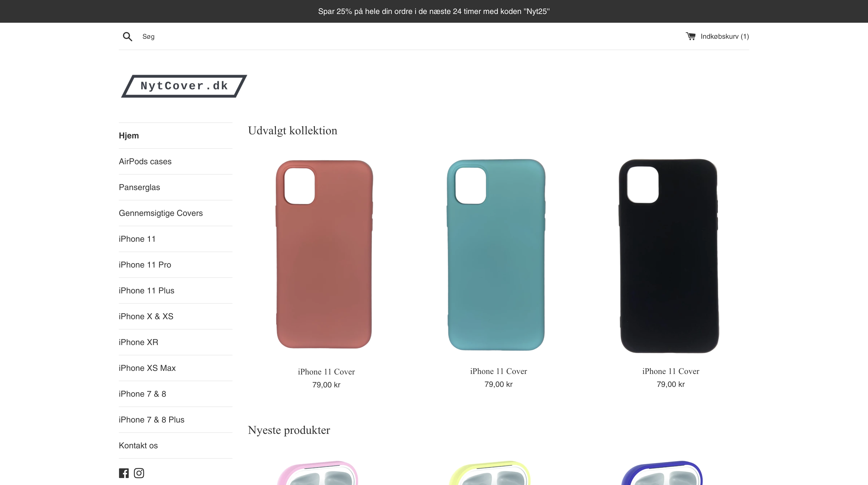The image size is (868, 485).
Task: Open the black iPhone 11 cover image
Action: (x=669, y=256)
